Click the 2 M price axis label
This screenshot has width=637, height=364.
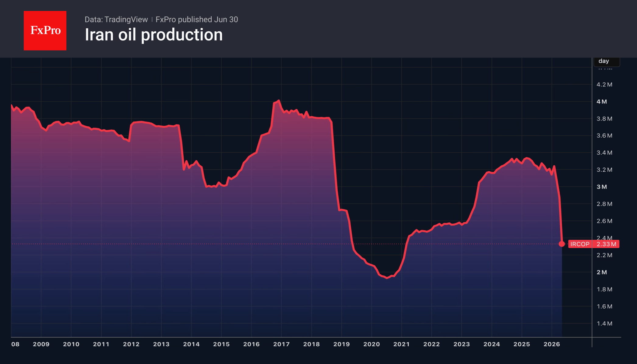(x=602, y=272)
